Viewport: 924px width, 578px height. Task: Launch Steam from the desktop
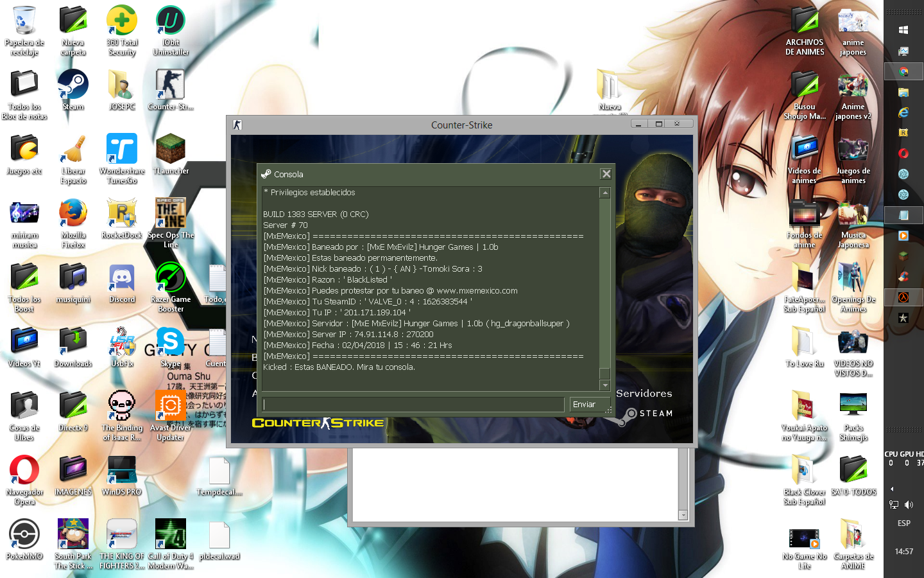(73, 90)
